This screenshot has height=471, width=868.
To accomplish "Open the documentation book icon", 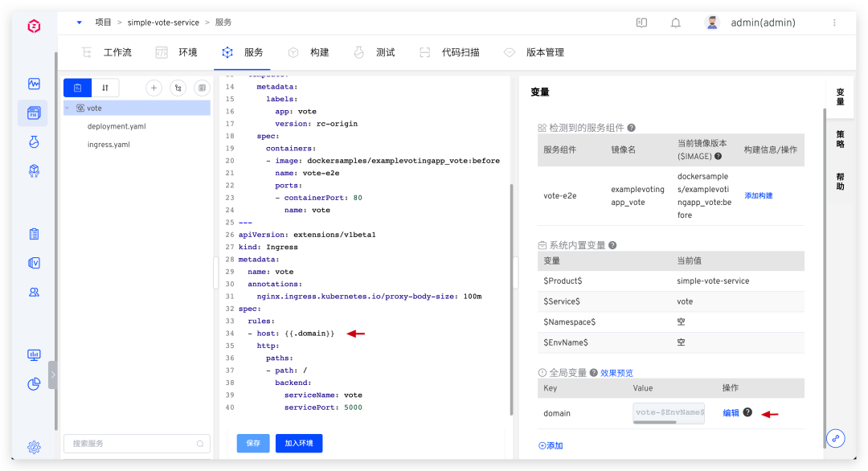I will tap(641, 23).
